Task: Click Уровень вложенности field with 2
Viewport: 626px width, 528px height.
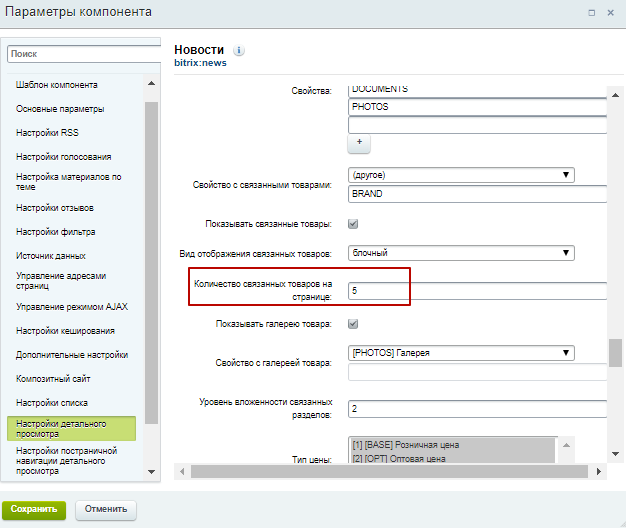Action: 477,409
